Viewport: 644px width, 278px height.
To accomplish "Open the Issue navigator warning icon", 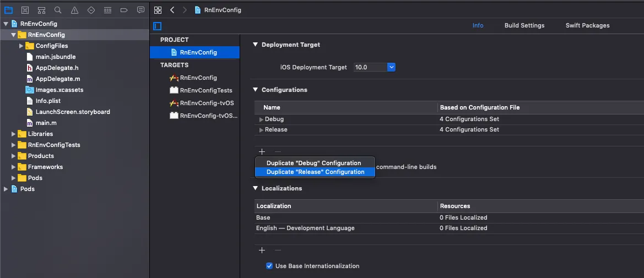I will tap(74, 10).
